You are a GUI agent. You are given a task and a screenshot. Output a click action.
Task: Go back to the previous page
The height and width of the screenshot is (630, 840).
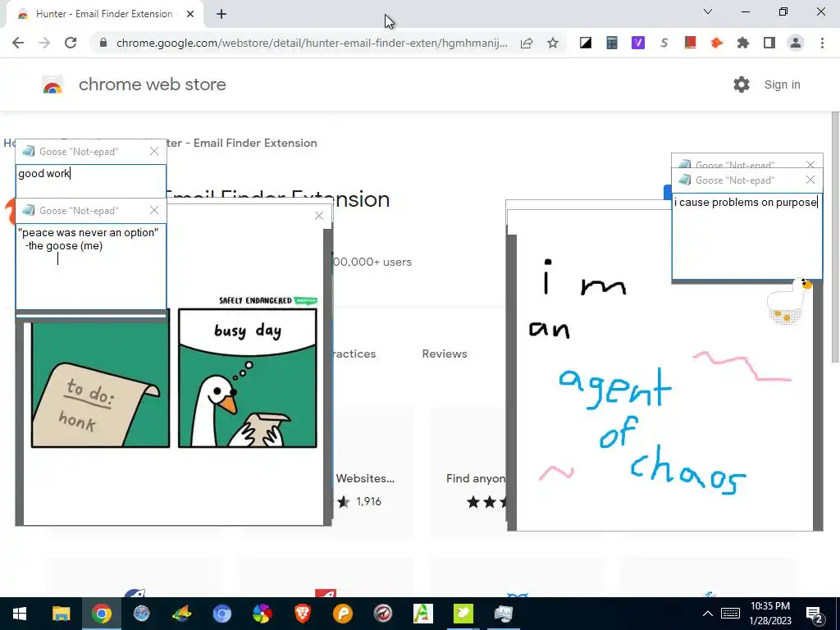click(18, 43)
